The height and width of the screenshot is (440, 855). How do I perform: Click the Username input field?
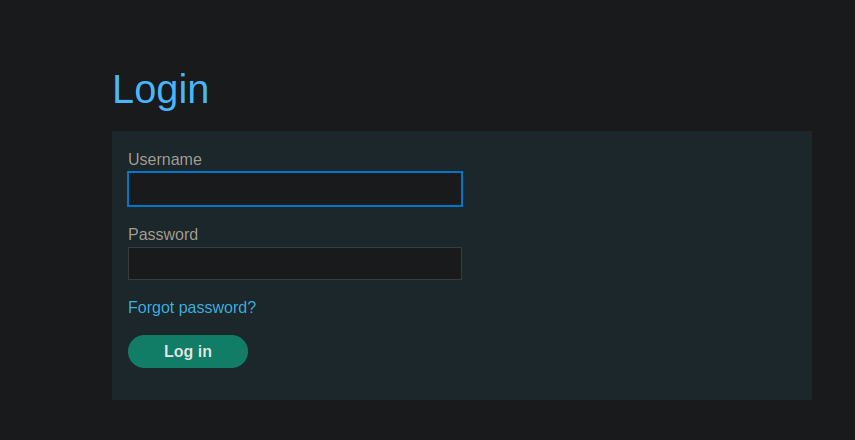pos(295,189)
